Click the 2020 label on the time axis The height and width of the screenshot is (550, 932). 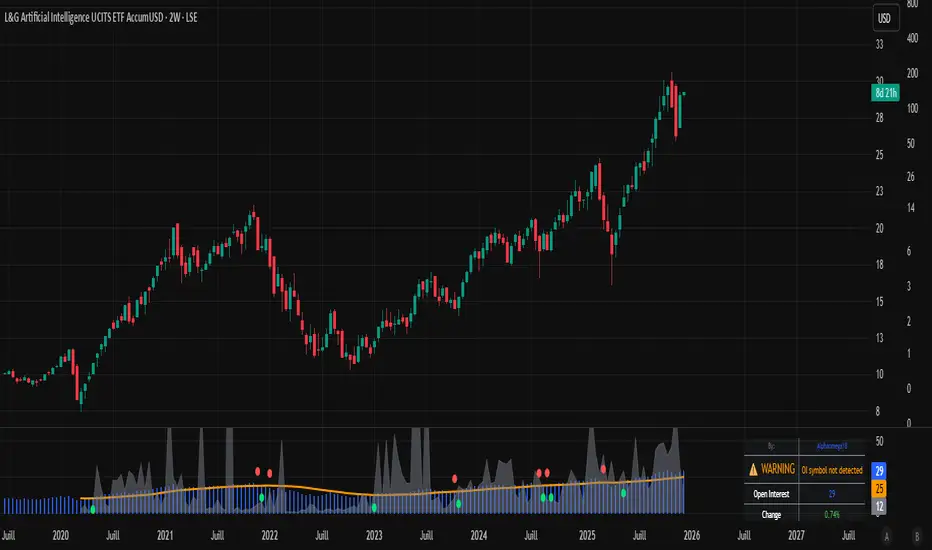click(61, 536)
